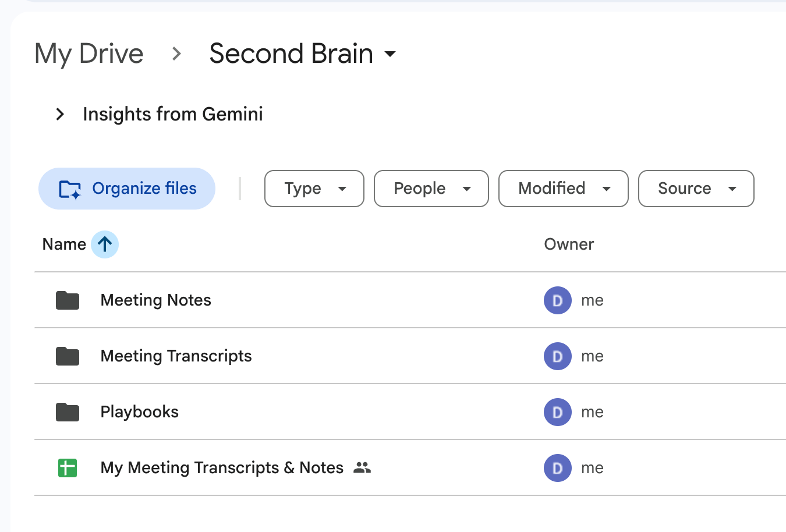Click the owner avatar in the Meeting Notes row

[557, 300]
